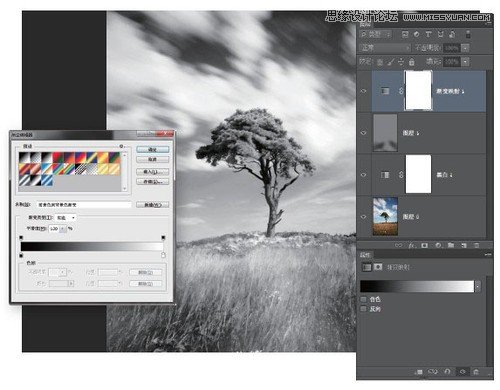Screen dimensions: 500x390
Task: Click view previous state icon in Properties
Action: pos(433,371)
